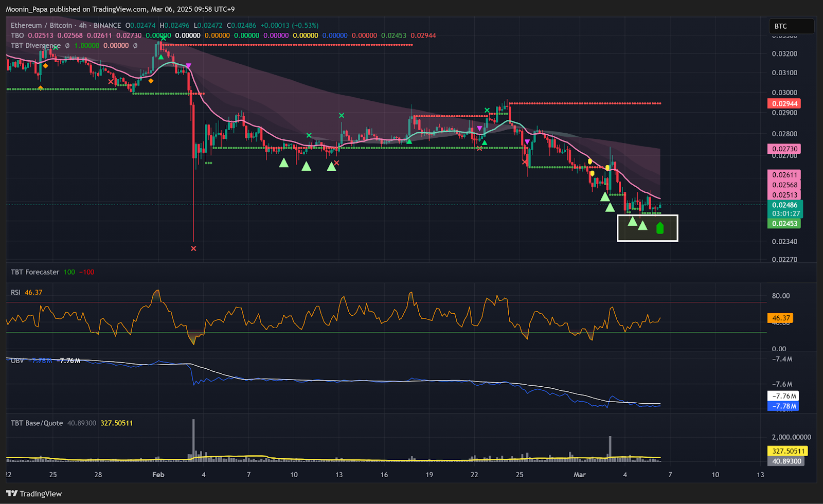Image resolution: width=823 pixels, height=504 pixels.
Task: Click the TradingView logo in the footer
Action: coord(34,494)
